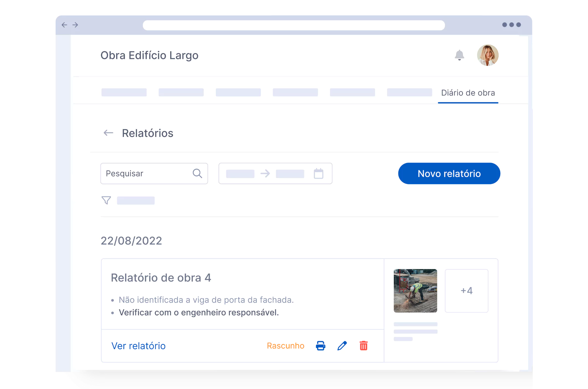Select the first placeholder navigation tab

(x=124, y=92)
